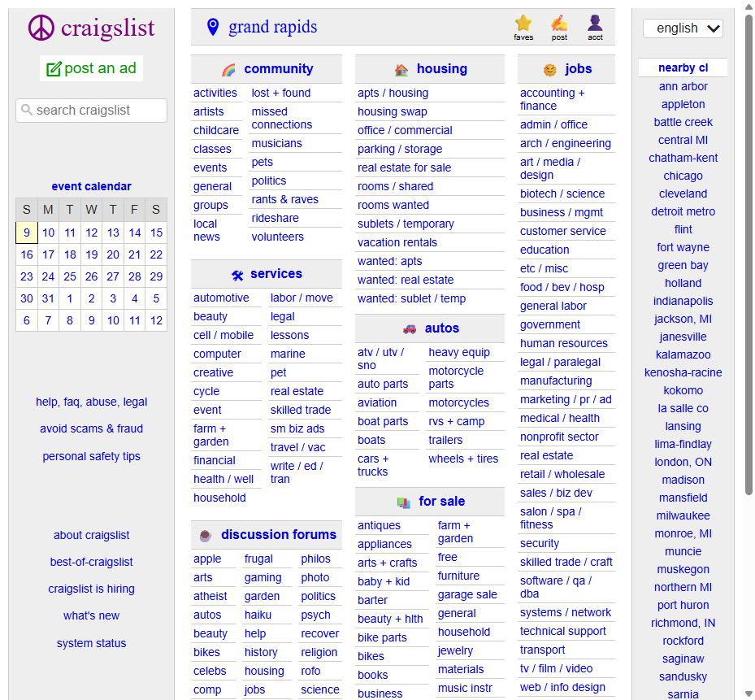The width and height of the screenshot is (755, 700).
Task: Select highlighted day 9 in event calendar
Action: click(27, 233)
